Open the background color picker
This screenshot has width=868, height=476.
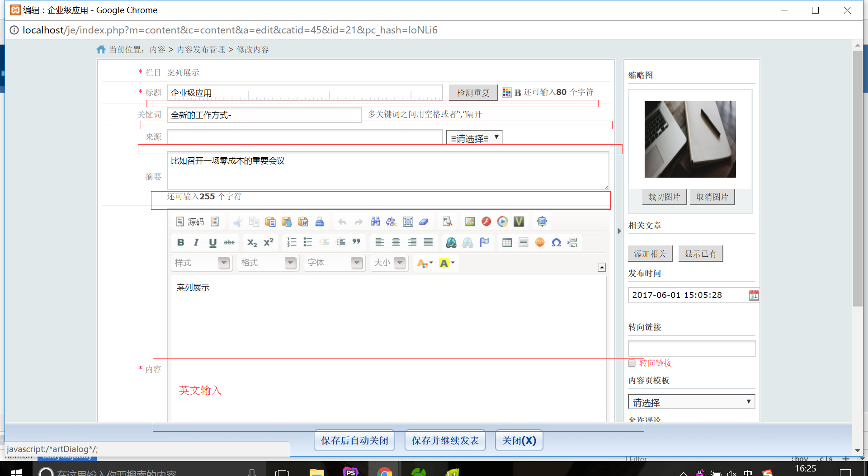click(x=447, y=263)
